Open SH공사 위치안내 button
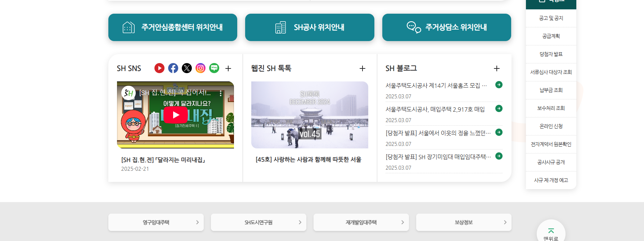The height and width of the screenshot is (241, 644). 310,27
